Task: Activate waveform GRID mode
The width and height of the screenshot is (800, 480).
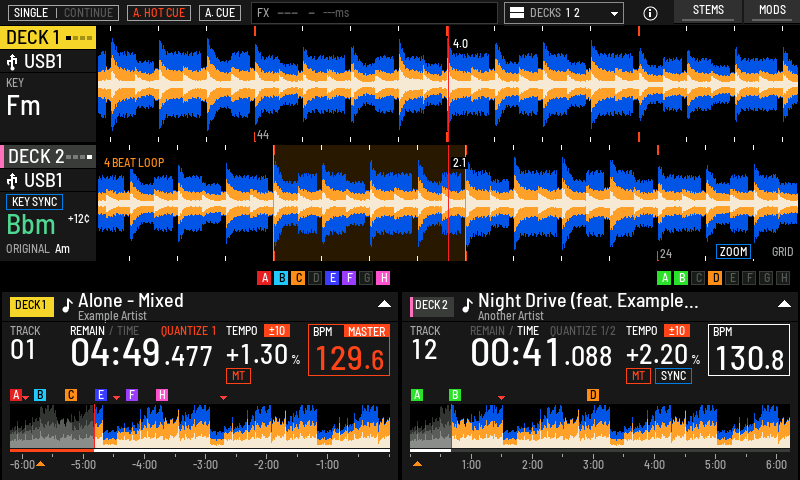Action: pyautogui.click(x=782, y=251)
